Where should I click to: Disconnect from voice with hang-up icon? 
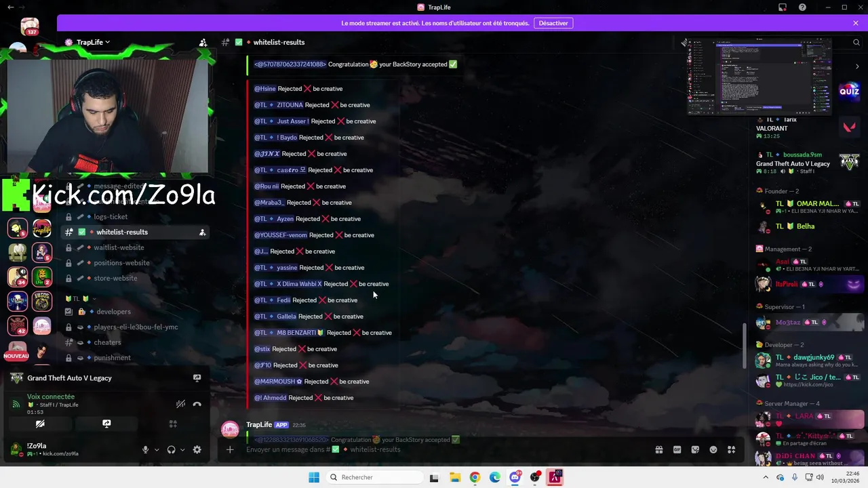pyautogui.click(x=197, y=404)
